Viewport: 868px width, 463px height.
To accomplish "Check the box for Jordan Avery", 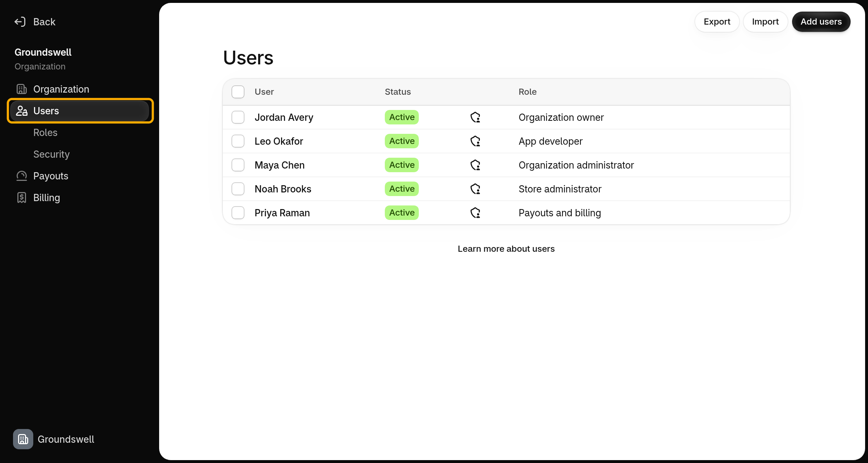I will (238, 117).
